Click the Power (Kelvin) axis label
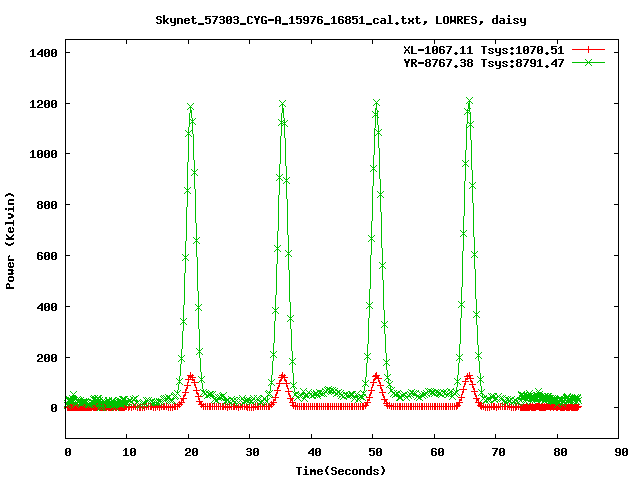The image size is (640, 480). coord(10,241)
